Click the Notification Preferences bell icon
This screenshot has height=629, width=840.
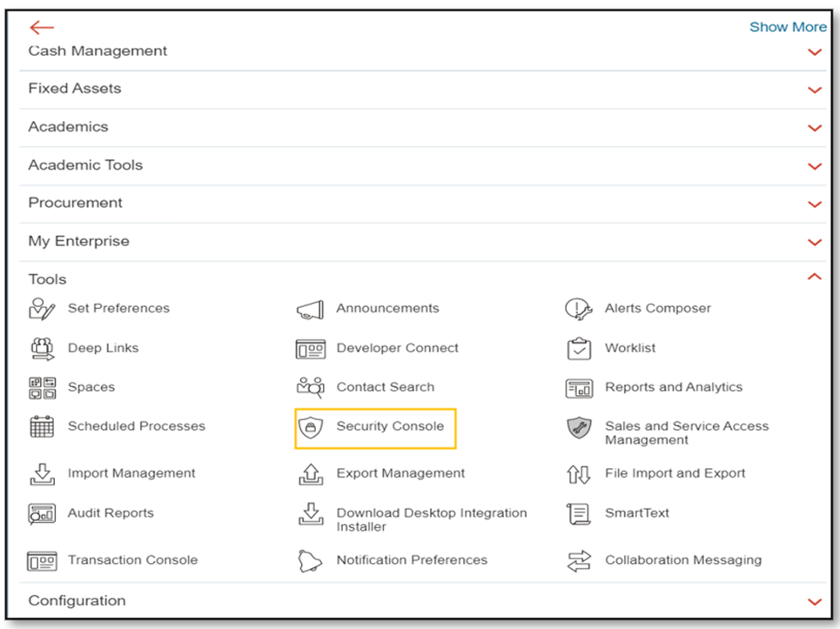(310, 561)
